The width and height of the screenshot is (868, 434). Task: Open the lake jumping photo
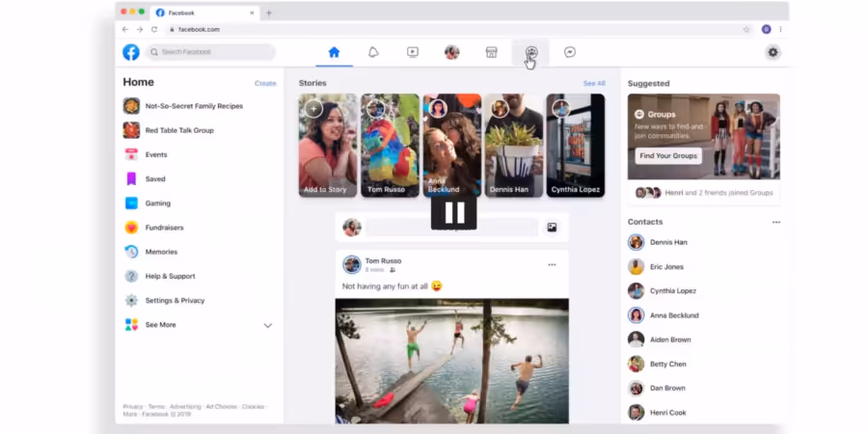[x=451, y=361]
